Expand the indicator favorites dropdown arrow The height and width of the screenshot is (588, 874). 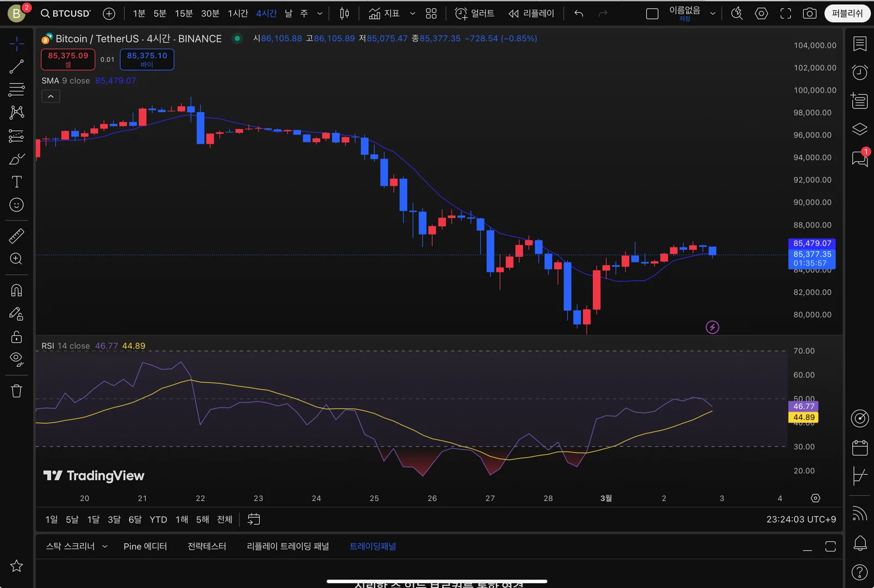pos(412,14)
